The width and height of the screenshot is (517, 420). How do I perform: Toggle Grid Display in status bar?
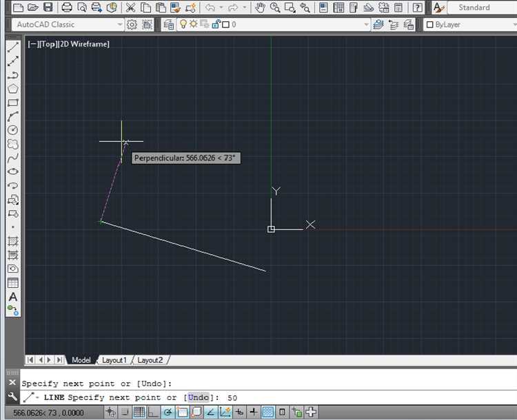coord(139,412)
